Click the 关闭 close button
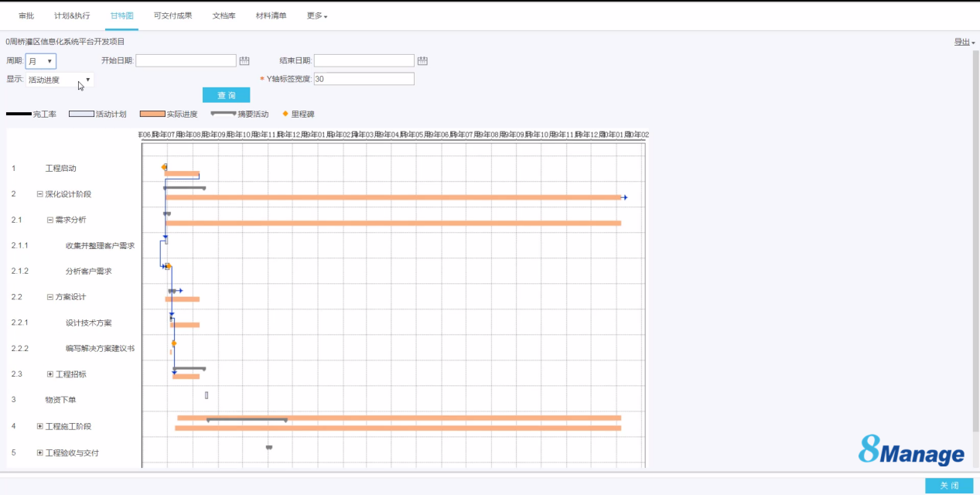 [x=949, y=486]
